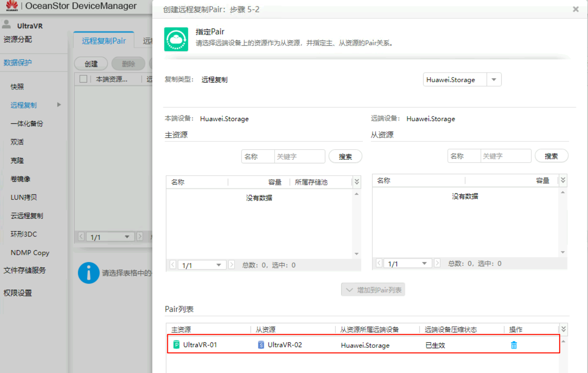Click the 搜索 button under 主资源

pos(345,156)
